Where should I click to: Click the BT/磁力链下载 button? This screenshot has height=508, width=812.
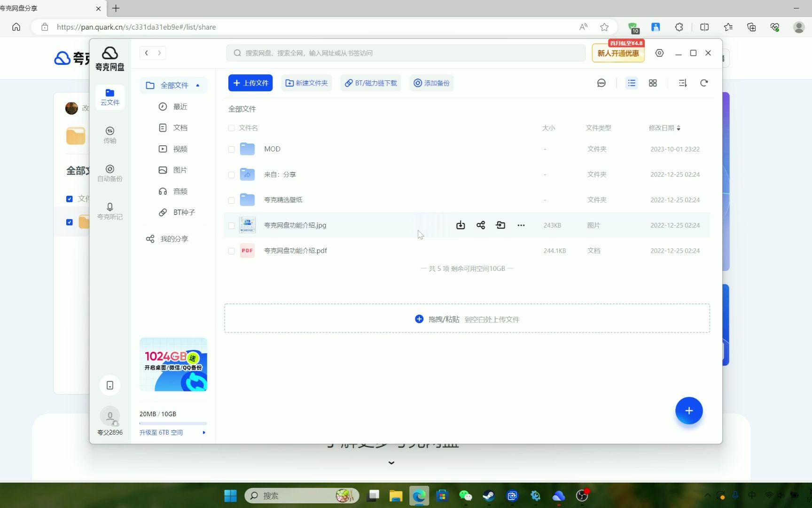point(370,83)
